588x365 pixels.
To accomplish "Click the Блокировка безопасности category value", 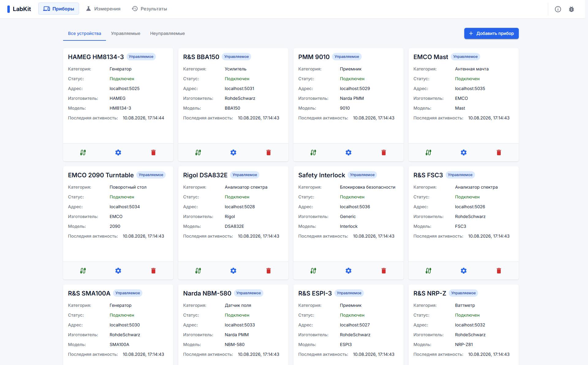I will tap(367, 187).
